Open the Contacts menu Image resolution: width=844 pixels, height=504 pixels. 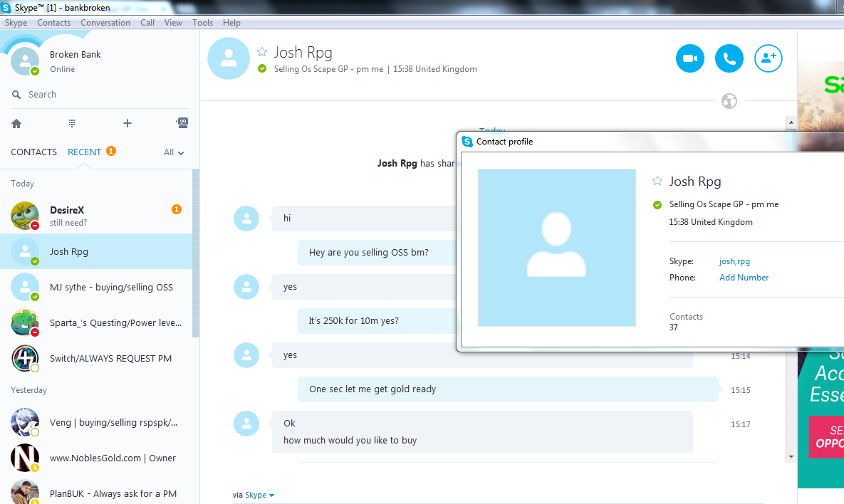coord(54,23)
